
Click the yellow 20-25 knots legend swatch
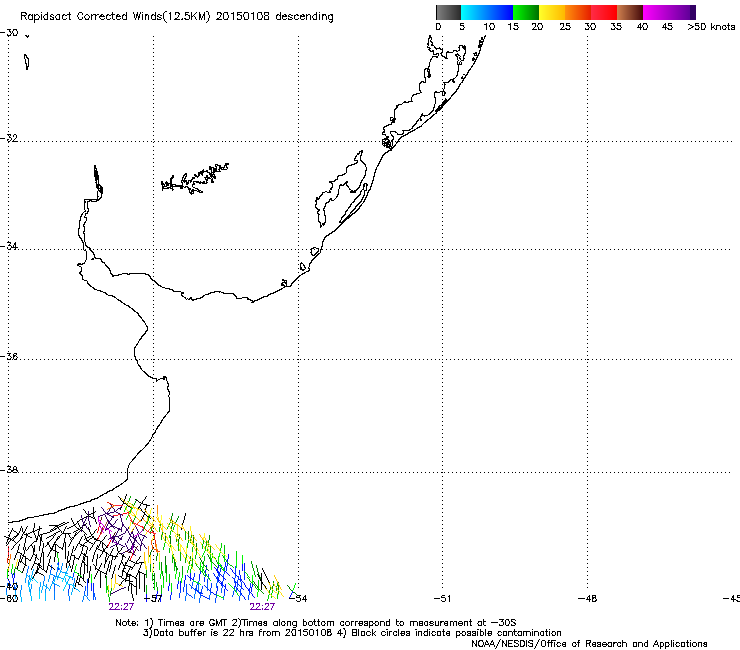point(552,12)
